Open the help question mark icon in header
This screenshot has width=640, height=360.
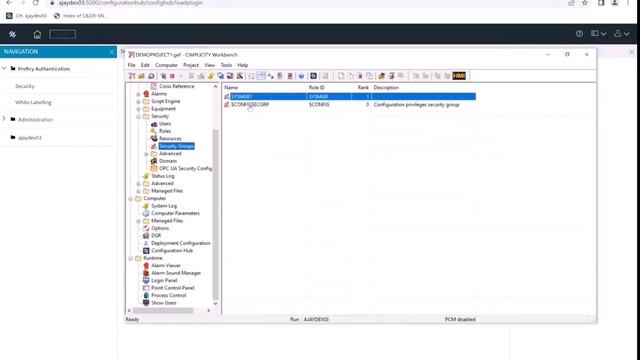[579, 34]
